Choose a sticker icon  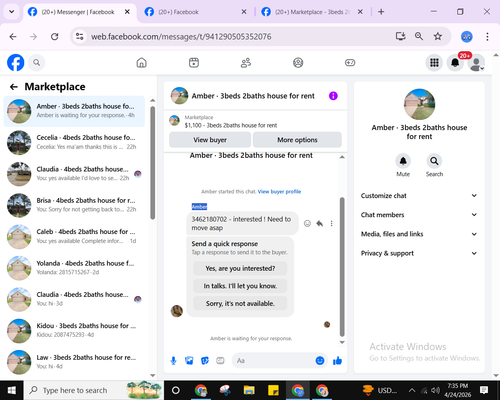(x=205, y=360)
